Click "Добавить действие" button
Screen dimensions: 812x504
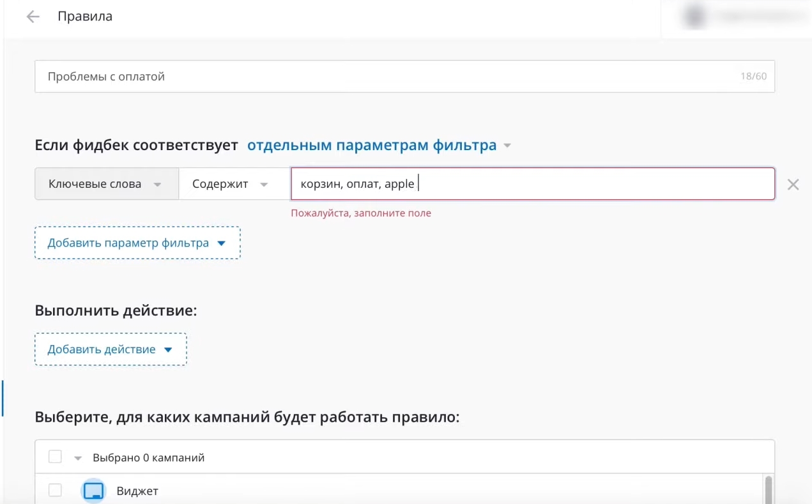pos(102,349)
